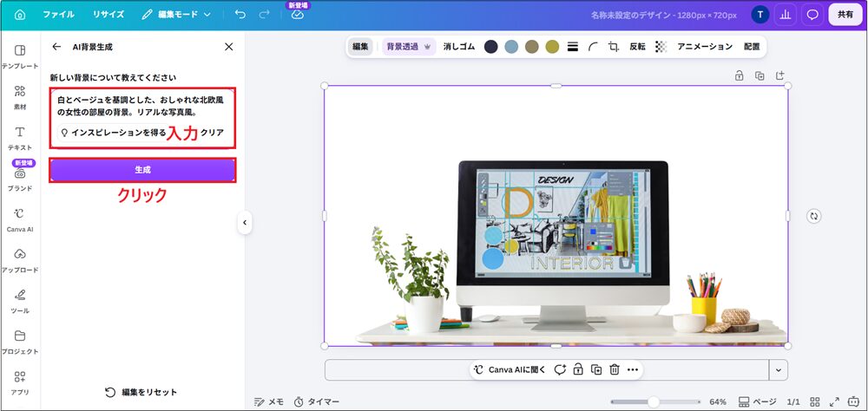Viewport: 868px width, 411px height.
Task: Open the アップロード panel
Action: 20,260
